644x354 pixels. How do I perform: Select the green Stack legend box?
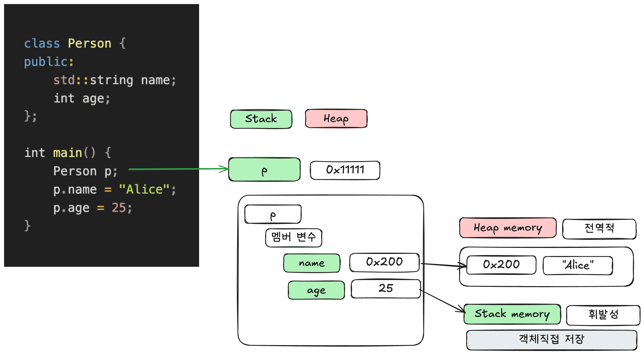(261, 119)
